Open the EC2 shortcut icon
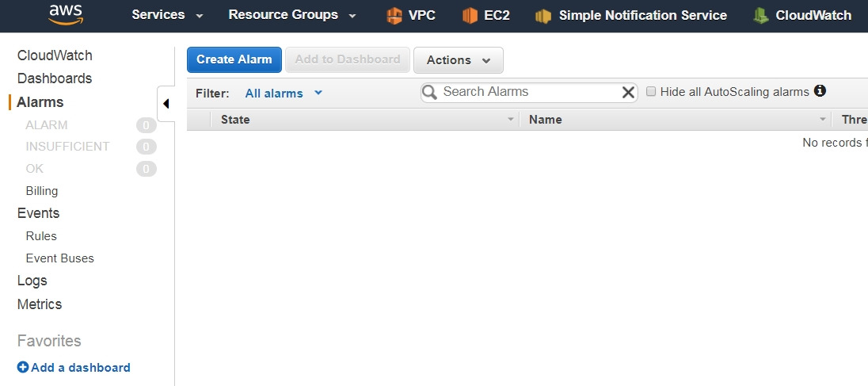The height and width of the screenshot is (386, 868). tap(470, 16)
